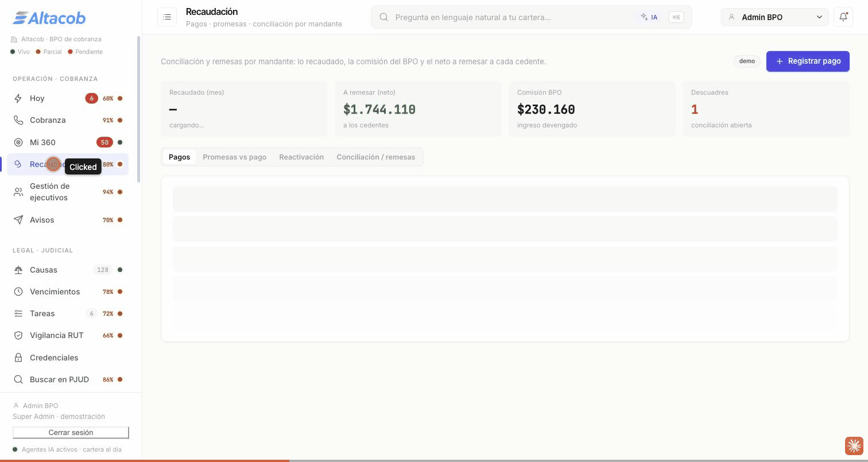The image size is (868, 462).
Task: Click the red 50 badge on Mi 360
Action: click(x=104, y=142)
